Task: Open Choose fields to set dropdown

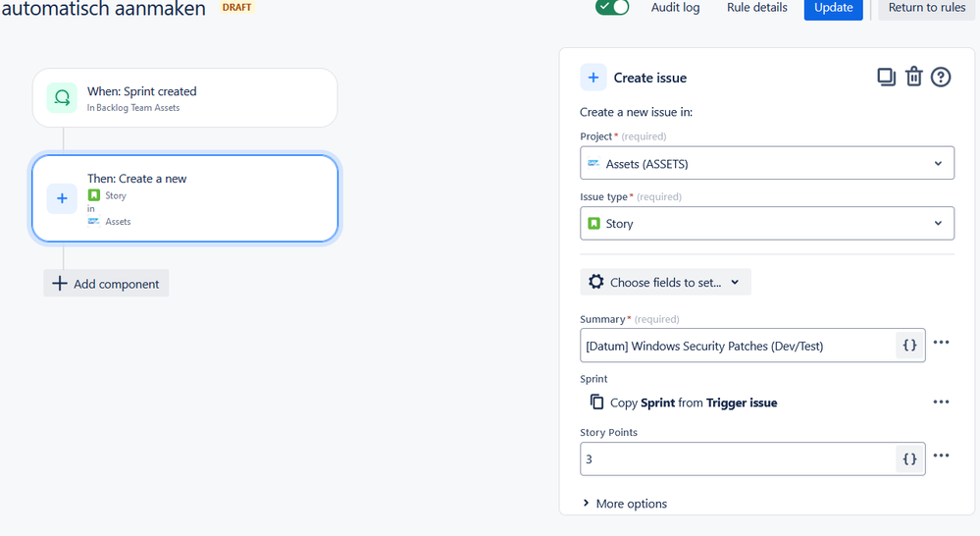Action: click(666, 282)
